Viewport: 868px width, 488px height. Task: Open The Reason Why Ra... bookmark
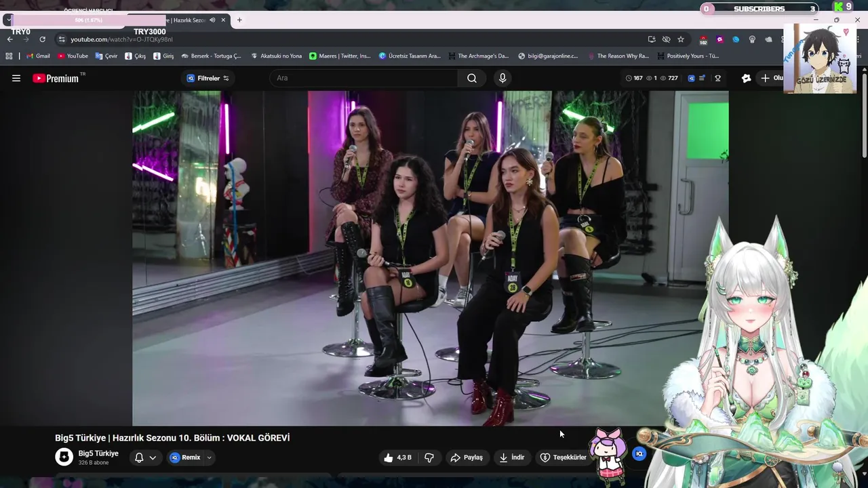(618, 56)
